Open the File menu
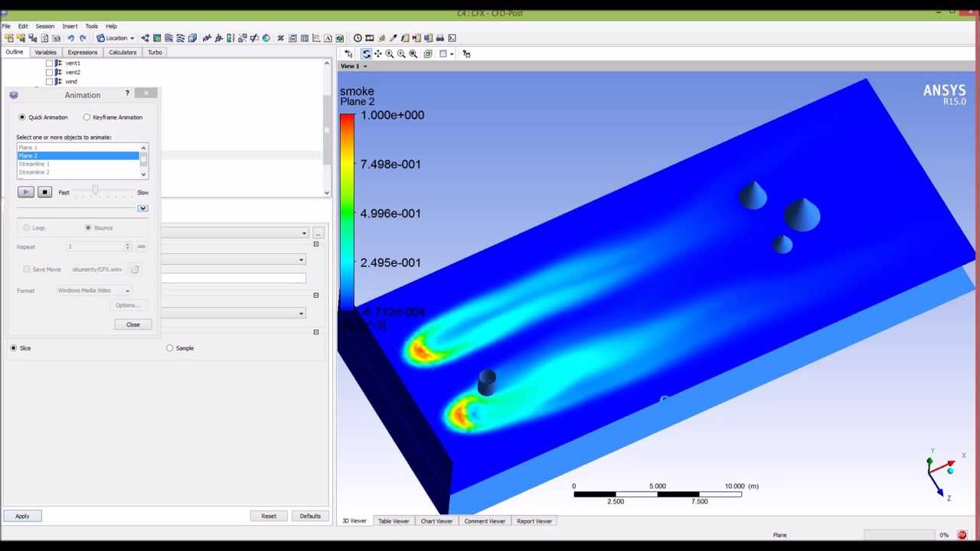This screenshot has height=551, width=980. click(5, 26)
